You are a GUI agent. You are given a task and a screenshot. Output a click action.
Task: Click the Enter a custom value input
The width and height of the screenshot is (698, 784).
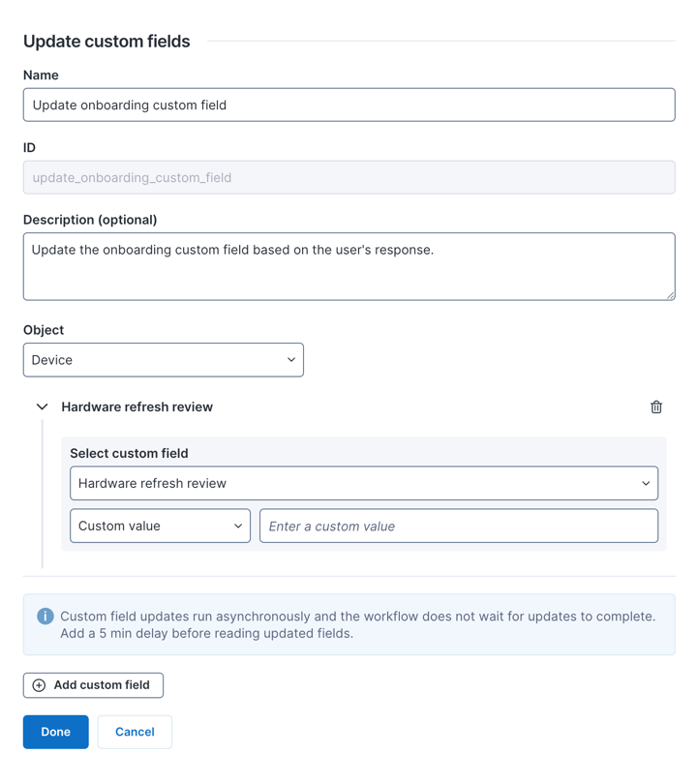(459, 527)
